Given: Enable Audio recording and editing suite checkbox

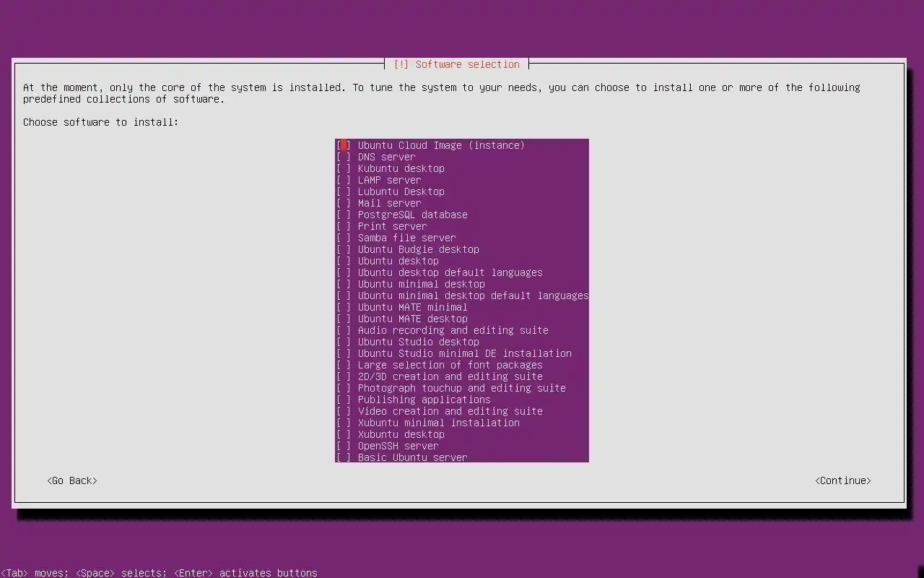Looking at the screenshot, I should (x=344, y=330).
